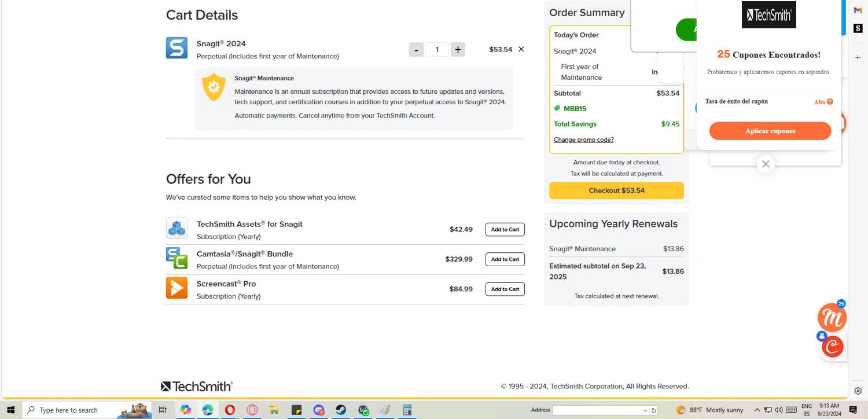This screenshot has width=868, height=419.
Task: Click the Snagit Maintenance $13.86 renewal row
Action: click(x=616, y=249)
